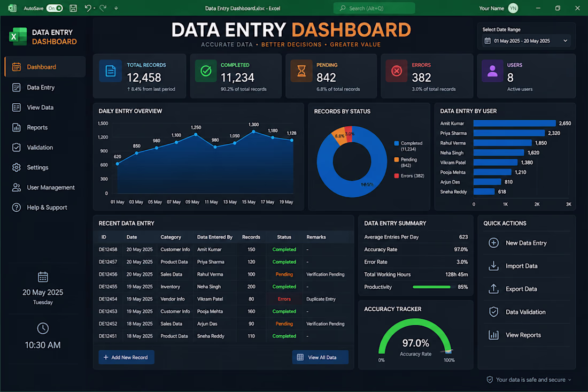Open the Dashboard sidebar item
Viewport: 588px width, 392px height.
45,67
